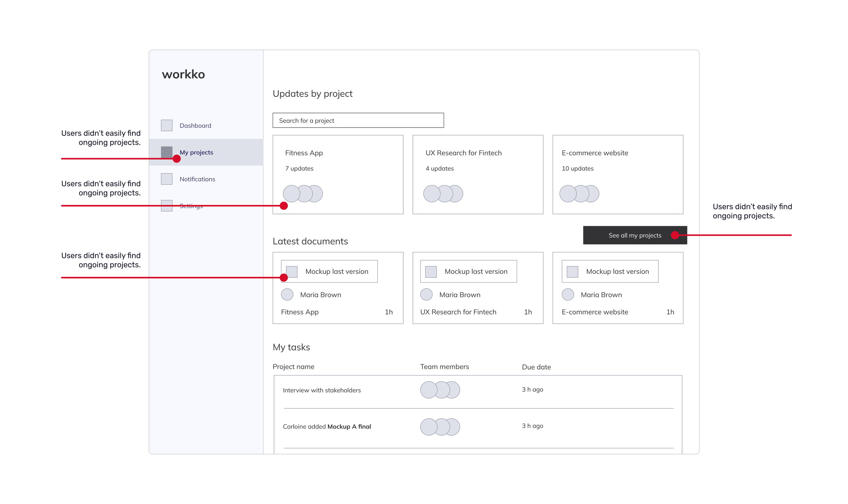Image resolution: width=848 pixels, height=504 pixels.
Task: Toggle the Settings navigation checkbox
Action: coord(168,206)
